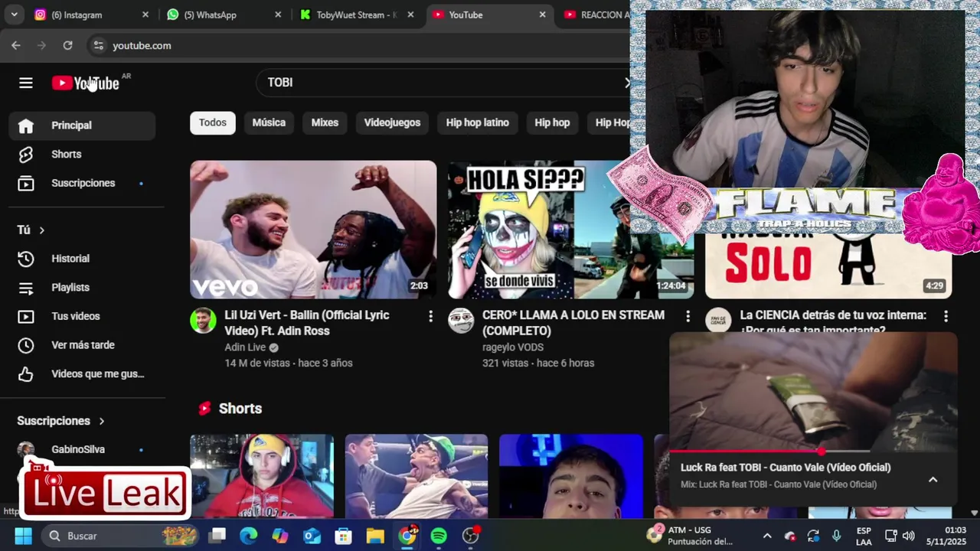980x551 pixels.
Task: Expand the miniplayer queue chevron
Action: 933,480
